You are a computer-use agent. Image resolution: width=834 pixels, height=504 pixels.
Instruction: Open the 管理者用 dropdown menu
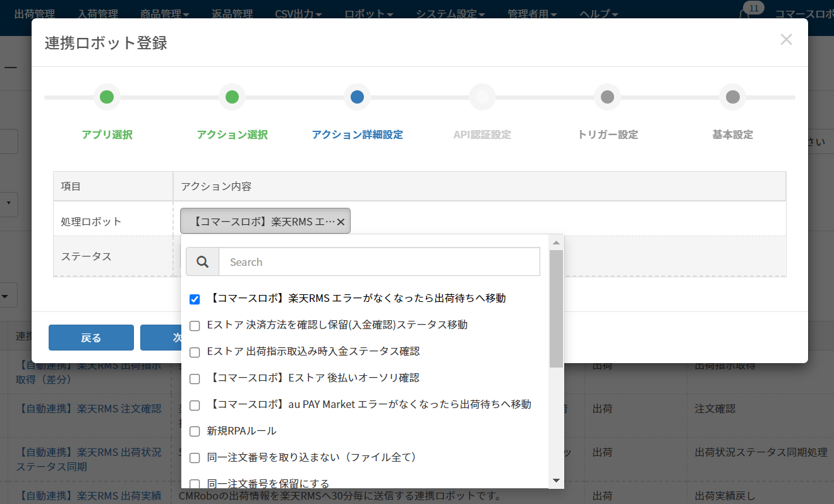[532, 14]
